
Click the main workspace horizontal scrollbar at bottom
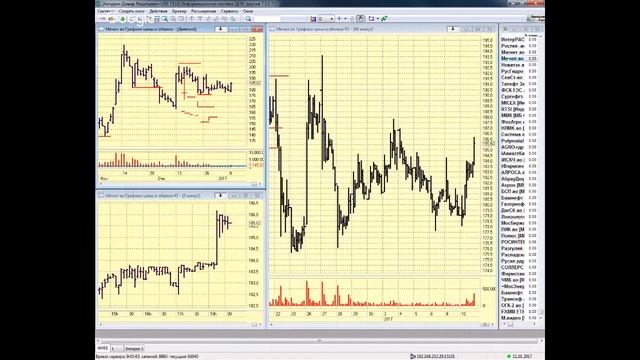pyautogui.click(x=320, y=340)
